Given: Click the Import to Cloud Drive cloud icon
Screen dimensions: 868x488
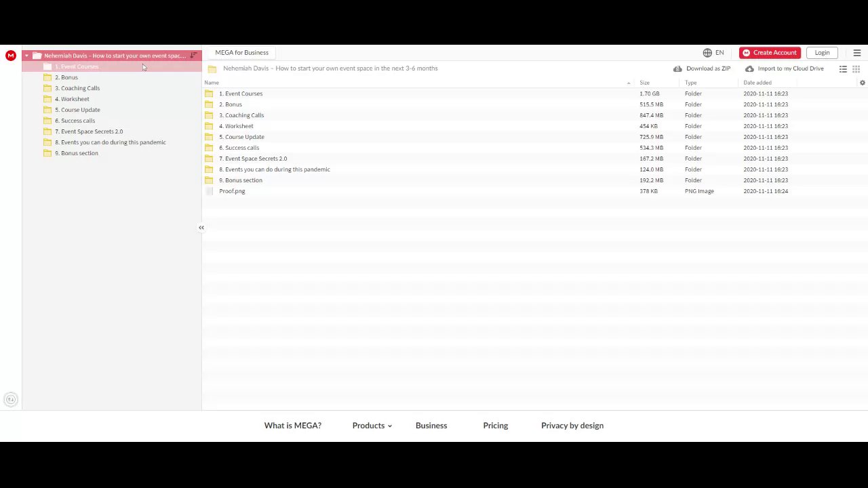Looking at the screenshot, I should point(749,68).
